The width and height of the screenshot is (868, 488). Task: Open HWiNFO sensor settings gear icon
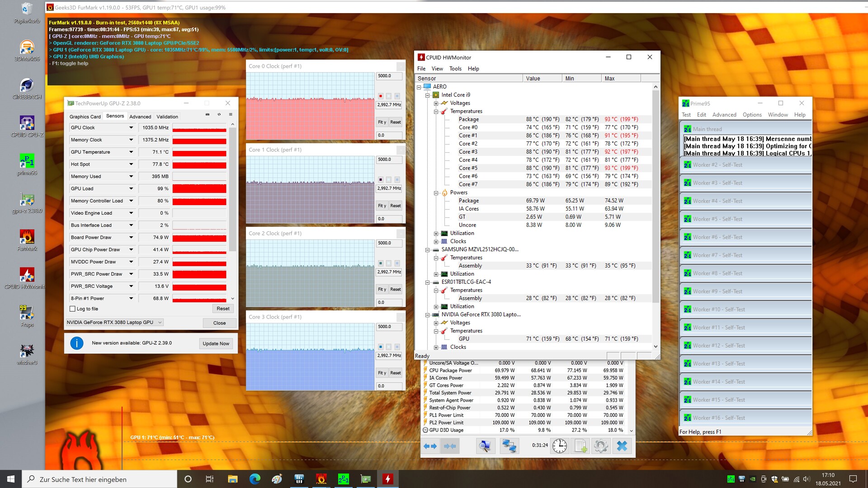pyautogui.click(x=601, y=446)
